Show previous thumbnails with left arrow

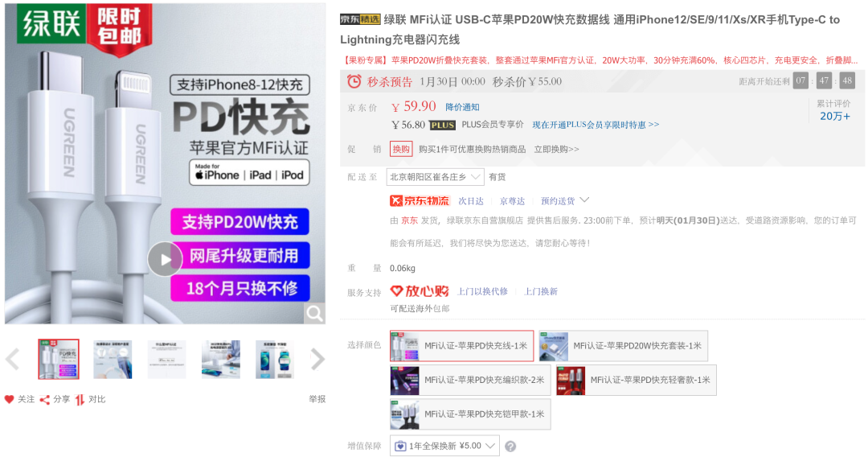point(13,359)
